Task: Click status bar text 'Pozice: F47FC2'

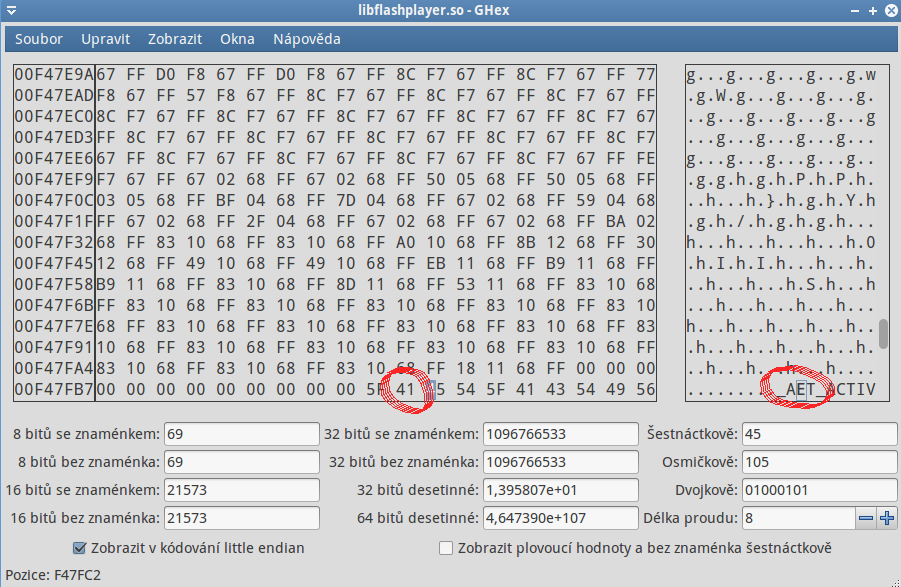Action: point(53,575)
